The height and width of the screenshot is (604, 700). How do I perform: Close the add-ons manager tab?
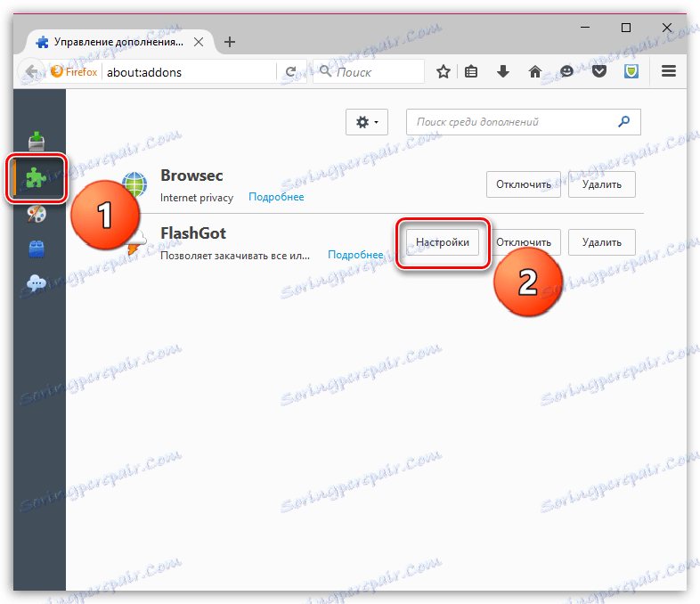click(199, 42)
